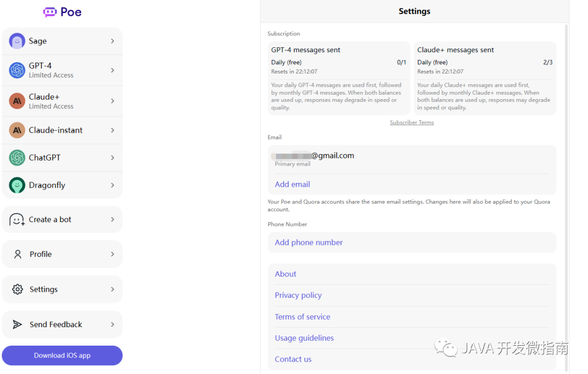Click the Claude-instant avatar icon

(17, 130)
